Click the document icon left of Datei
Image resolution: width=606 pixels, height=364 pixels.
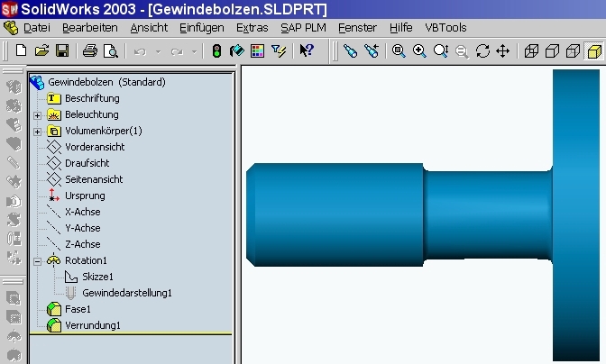point(11,28)
